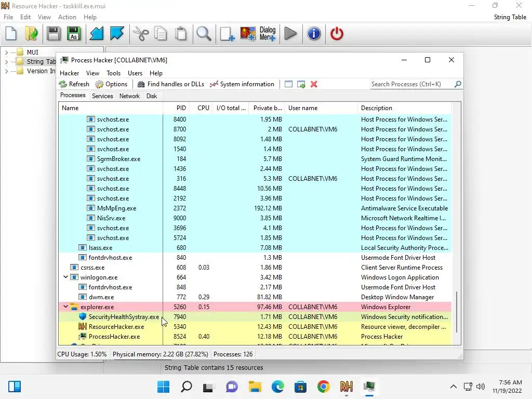
Task: Click the Save icon in Resource Hacker
Action: pyautogui.click(x=54, y=34)
